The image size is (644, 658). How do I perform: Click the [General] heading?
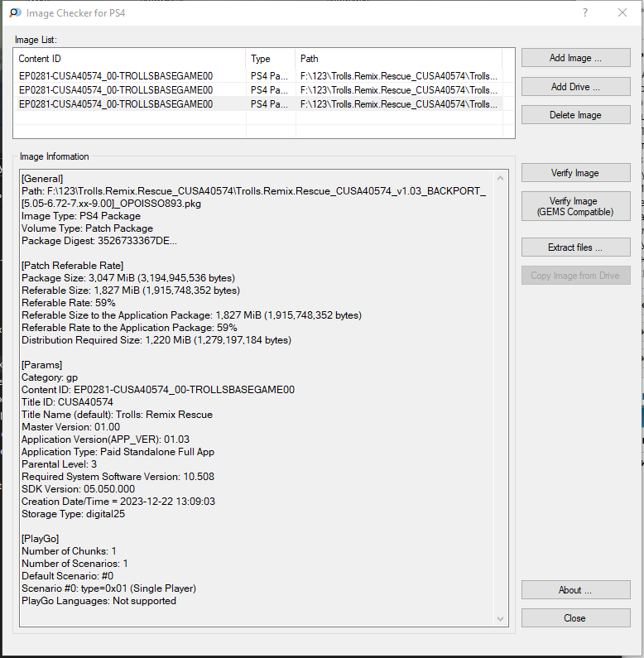(x=42, y=178)
